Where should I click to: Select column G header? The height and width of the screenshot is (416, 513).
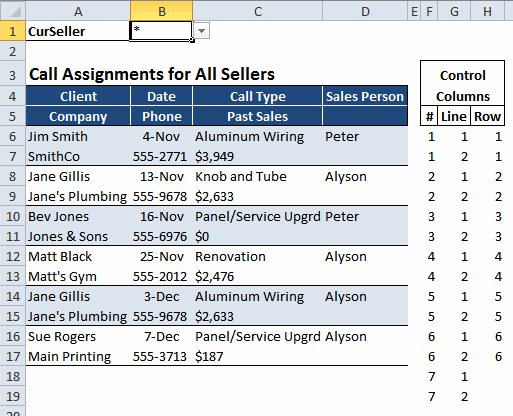(454, 11)
